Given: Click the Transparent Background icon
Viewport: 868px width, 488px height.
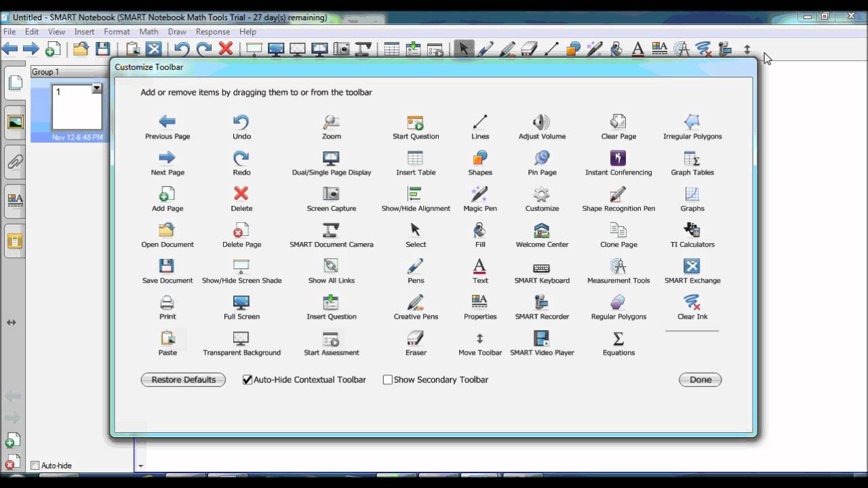Looking at the screenshot, I should tap(241, 338).
